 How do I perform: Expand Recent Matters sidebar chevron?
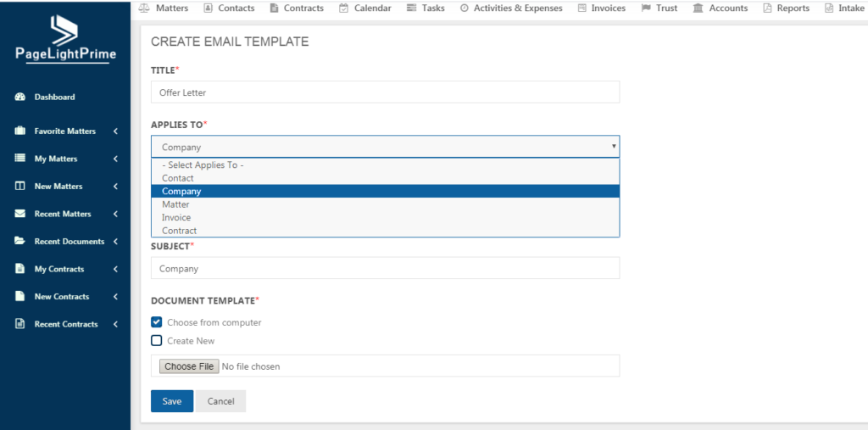tap(115, 214)
